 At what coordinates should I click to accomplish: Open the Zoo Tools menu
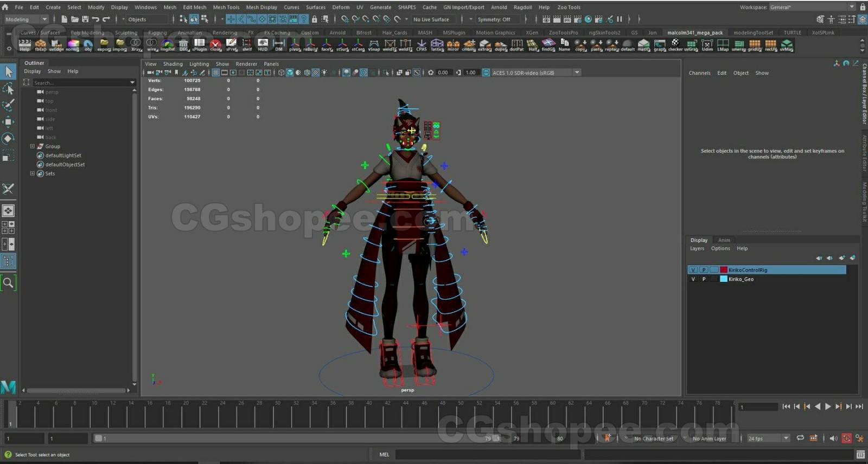[569, 7]
